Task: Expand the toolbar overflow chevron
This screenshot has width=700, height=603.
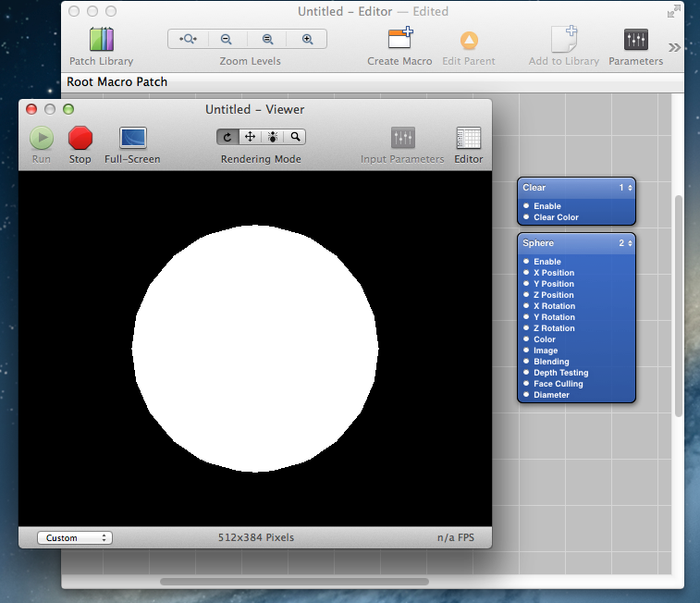Action: tap(675, 47)
